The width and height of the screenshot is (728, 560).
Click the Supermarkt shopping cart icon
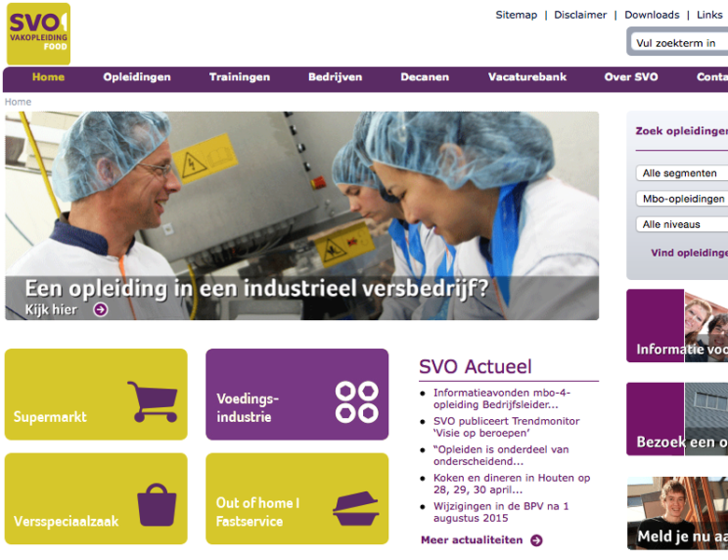coord(153,401)
